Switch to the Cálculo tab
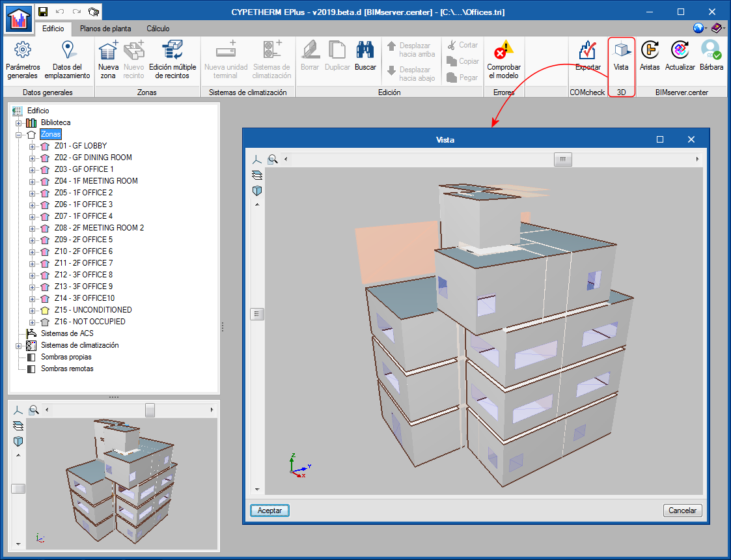The height and width of the screenshot is (560, 731). (x=158, y=29)
